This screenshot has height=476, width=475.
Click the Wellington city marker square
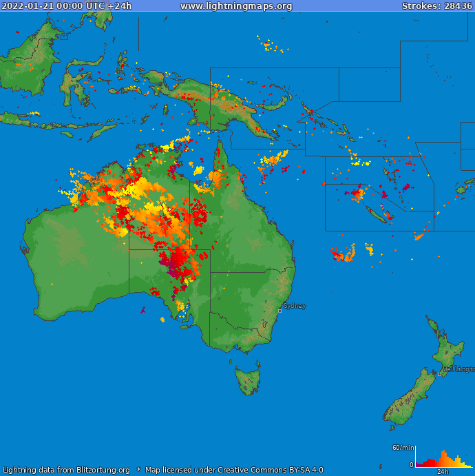click(439, 374)
